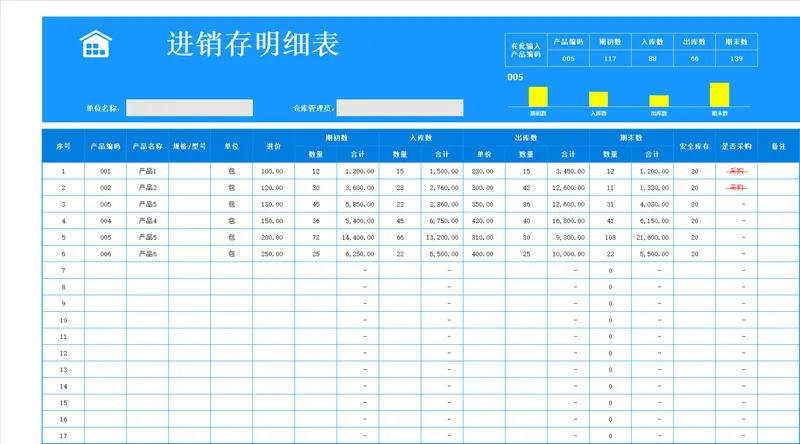This screenshot has height=444, width=800.
Task: Click the 在此输入产品编码 label cell
Action: [x=526, y=50]
